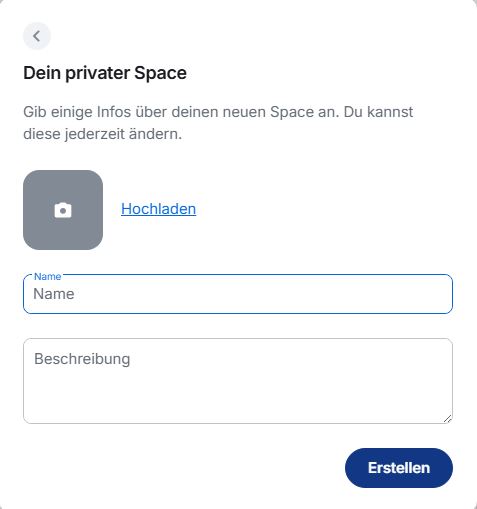This screenshot has height=509, width=477.
Task: Upload a Space picture via Hochladen
Action: [x=158, y=209]
